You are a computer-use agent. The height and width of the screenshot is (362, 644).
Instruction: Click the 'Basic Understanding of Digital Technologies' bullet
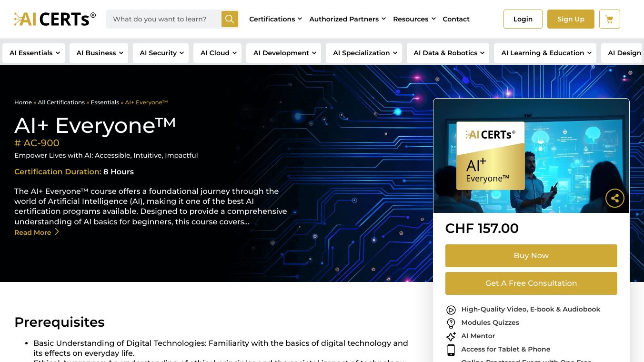coord(221,348)
